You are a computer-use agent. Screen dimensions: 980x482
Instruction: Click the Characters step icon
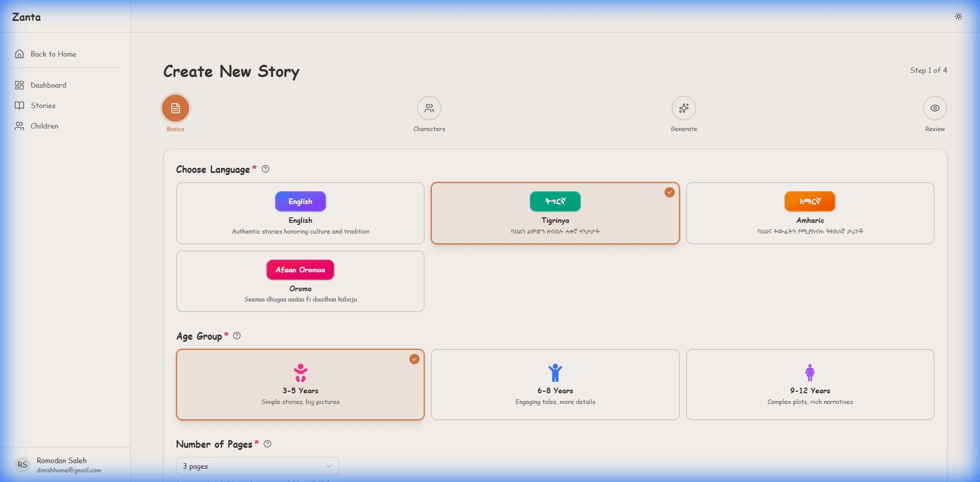click(429, 108)
